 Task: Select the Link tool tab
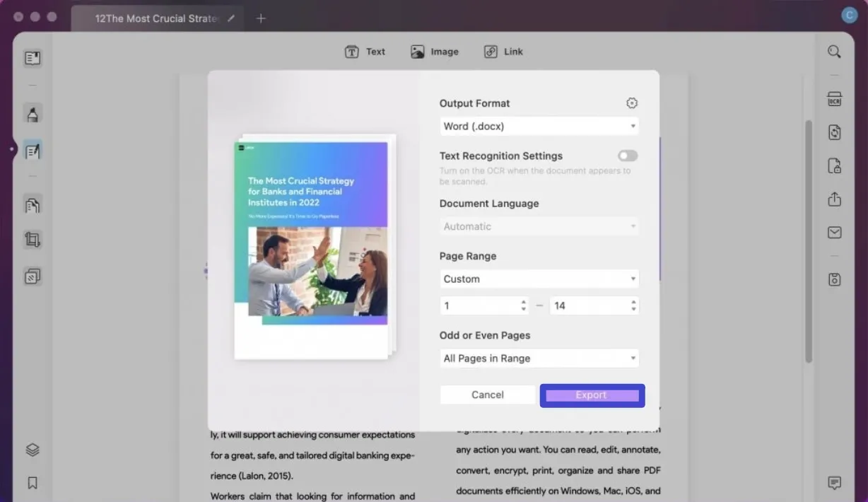[x=503, y=51]
